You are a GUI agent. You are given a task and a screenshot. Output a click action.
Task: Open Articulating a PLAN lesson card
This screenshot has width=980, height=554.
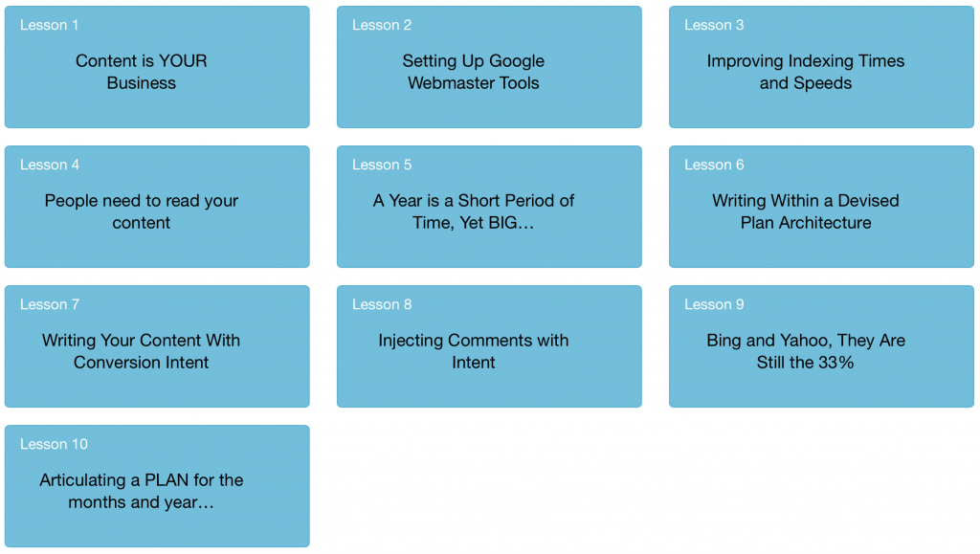(x=157, y=486)
